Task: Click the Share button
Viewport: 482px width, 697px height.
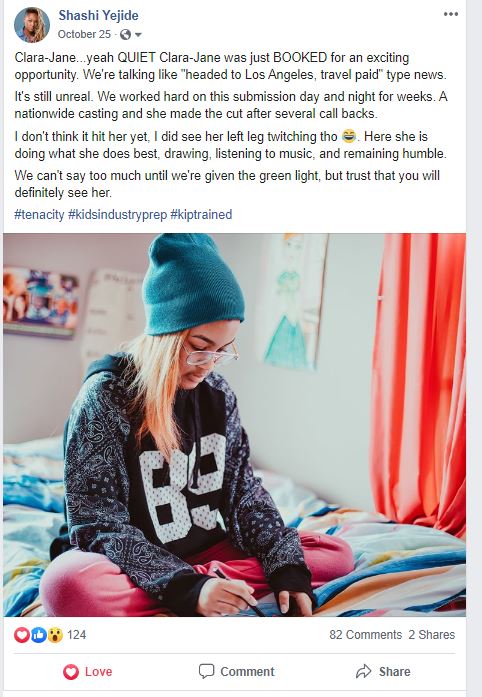Action: tap(383, 671)
